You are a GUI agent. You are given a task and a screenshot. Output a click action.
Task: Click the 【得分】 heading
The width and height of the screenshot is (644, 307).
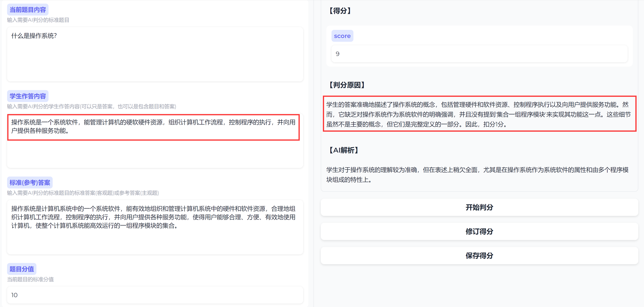point(340,11)
